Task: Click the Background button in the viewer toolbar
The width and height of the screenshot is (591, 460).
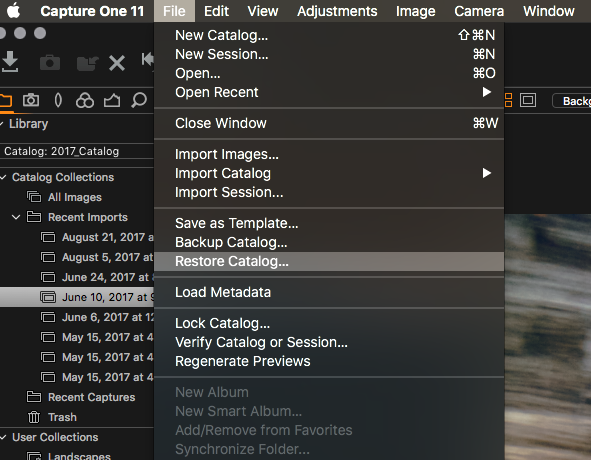Action: (571, 101)
